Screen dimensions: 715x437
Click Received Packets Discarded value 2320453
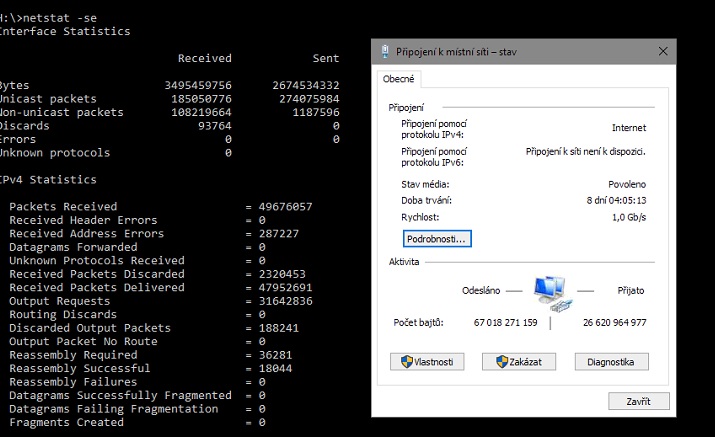tap(282, 274)
